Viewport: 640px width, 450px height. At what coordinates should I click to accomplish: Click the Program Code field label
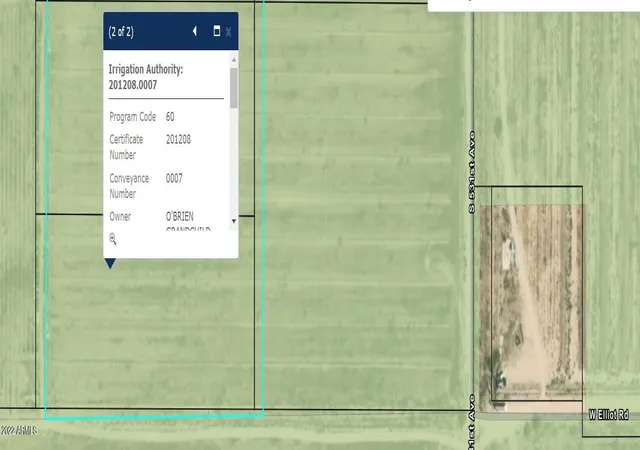[133, 117]
